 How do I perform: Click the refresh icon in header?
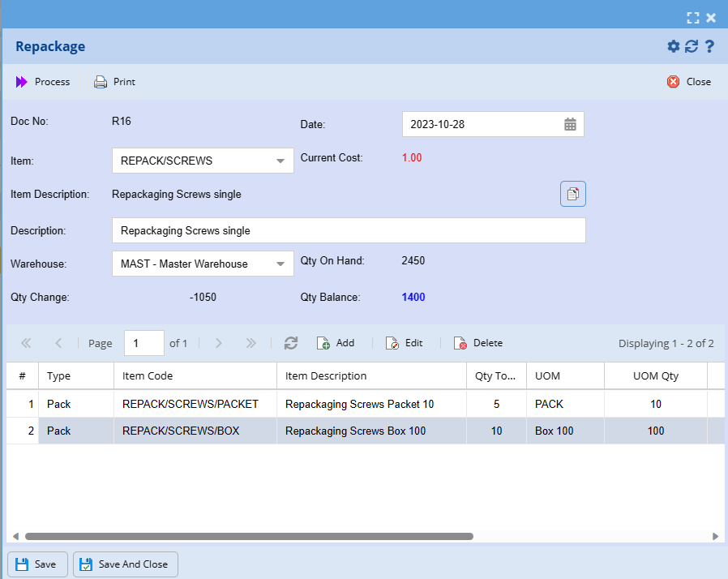pyautogui.click(x=692, y=47)
